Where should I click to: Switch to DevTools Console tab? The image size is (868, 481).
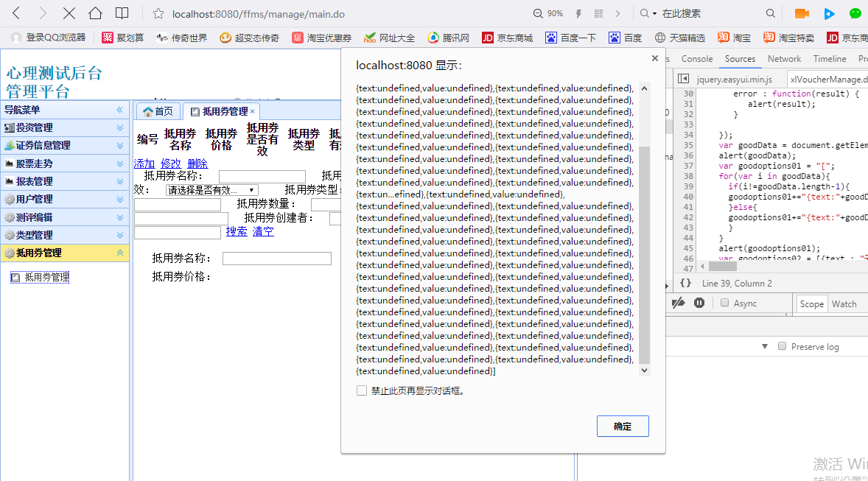tap(697, 59)
